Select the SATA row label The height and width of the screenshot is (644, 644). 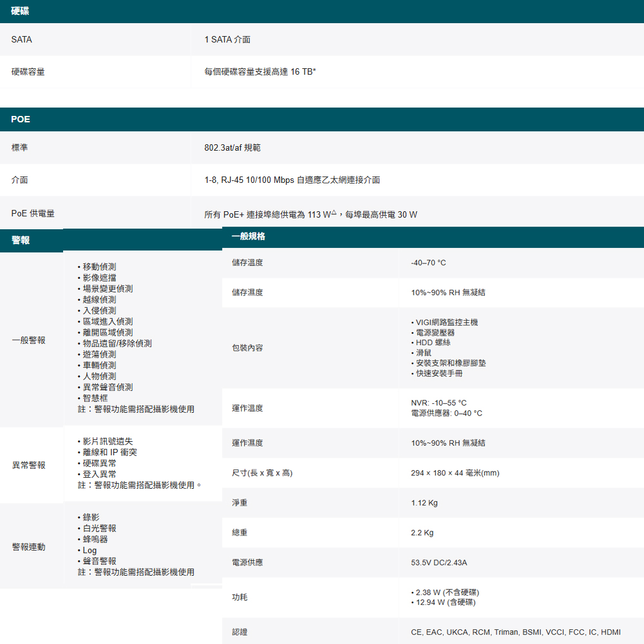21,39
